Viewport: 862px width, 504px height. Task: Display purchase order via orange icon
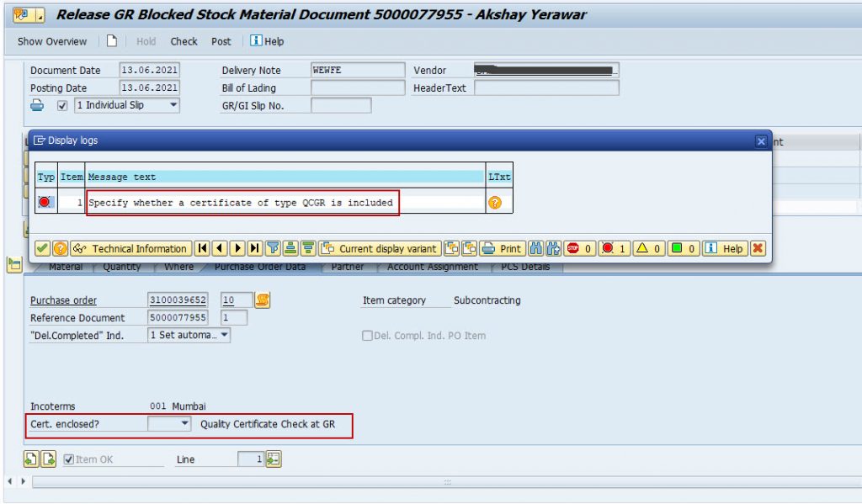point(263,300)
